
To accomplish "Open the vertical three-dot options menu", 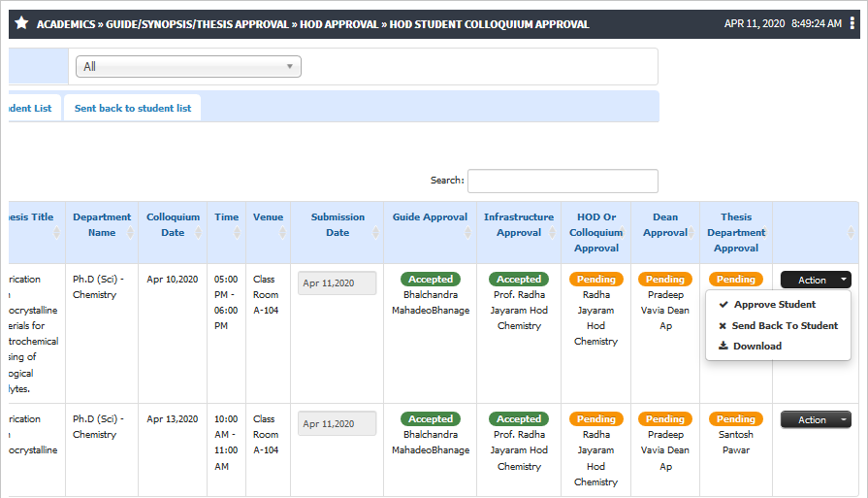I will 852,23.
